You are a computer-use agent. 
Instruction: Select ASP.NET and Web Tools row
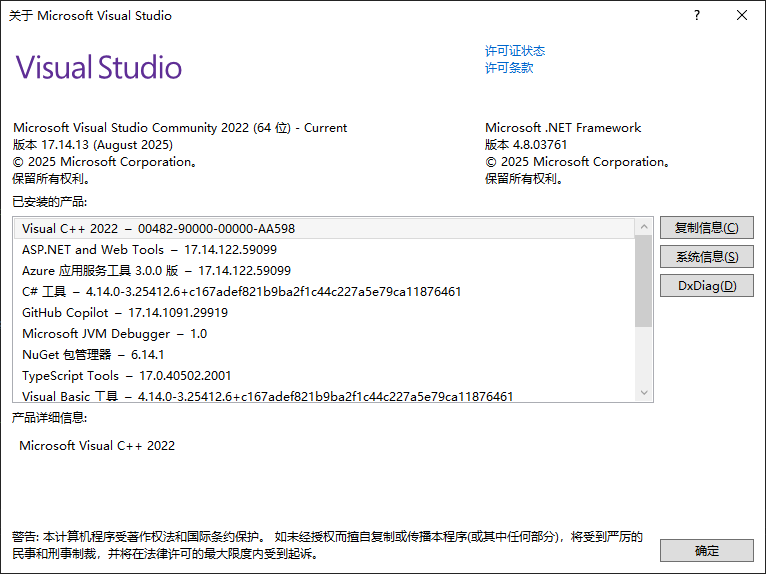[x=324, y=250]
